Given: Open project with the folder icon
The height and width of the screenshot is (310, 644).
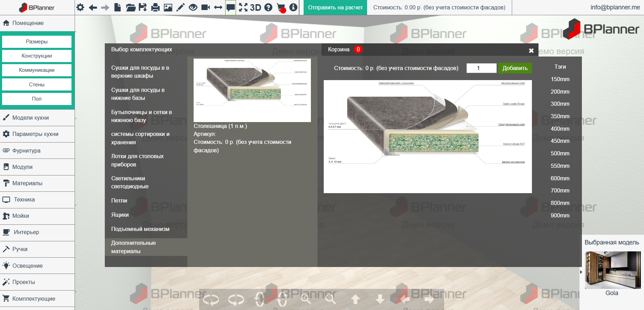Looking at the screenshot, I should pyautogui.click(x=130, y=7).
